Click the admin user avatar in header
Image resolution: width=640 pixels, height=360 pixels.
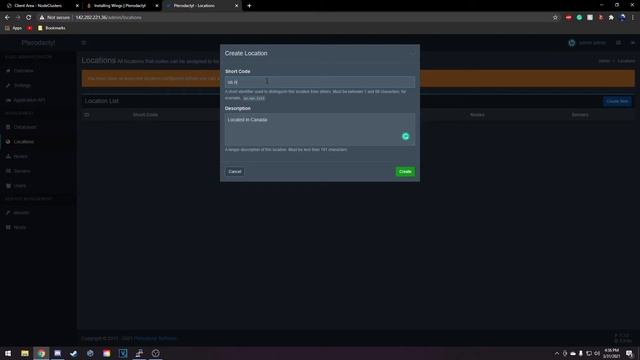click(571, 42)
